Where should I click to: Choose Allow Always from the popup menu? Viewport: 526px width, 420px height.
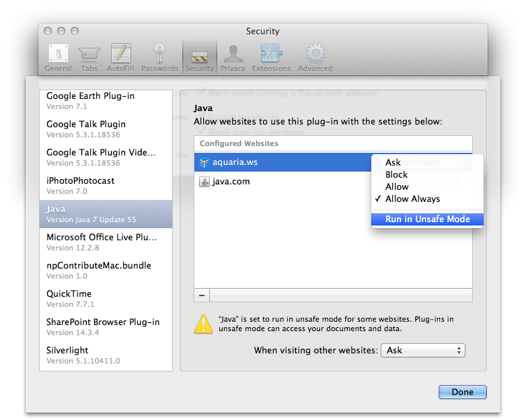427,199
